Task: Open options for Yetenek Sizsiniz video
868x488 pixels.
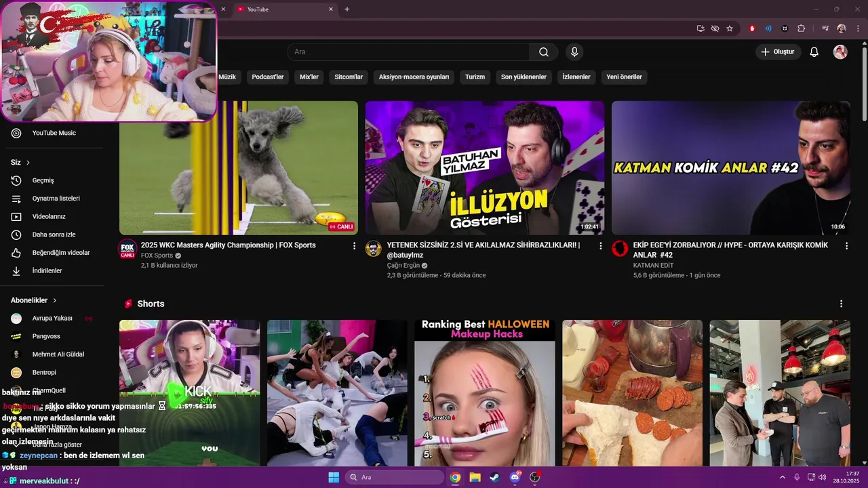Action: [x=600, y=246]
